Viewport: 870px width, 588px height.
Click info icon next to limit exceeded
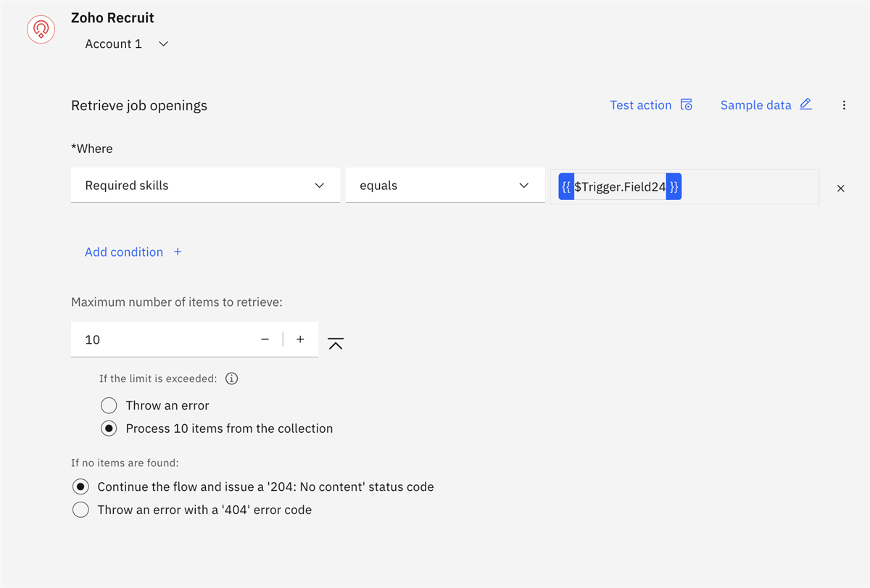(x=232, y=378)
